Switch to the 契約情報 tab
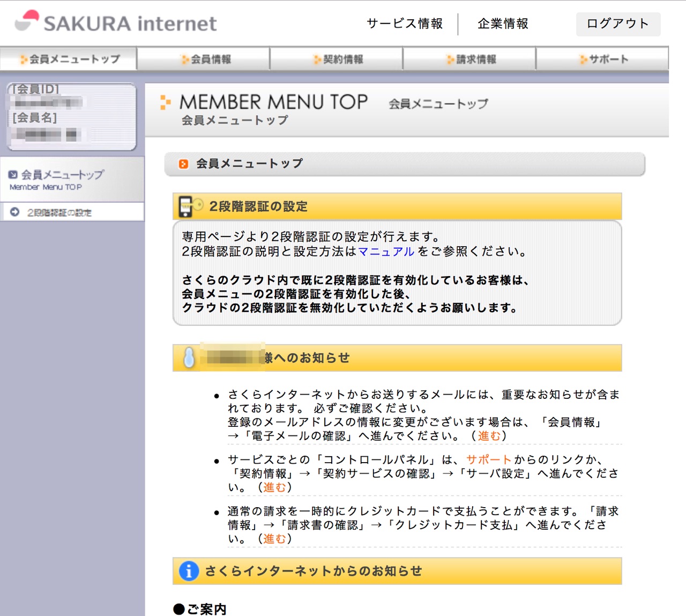 click(x=336, y=59)
